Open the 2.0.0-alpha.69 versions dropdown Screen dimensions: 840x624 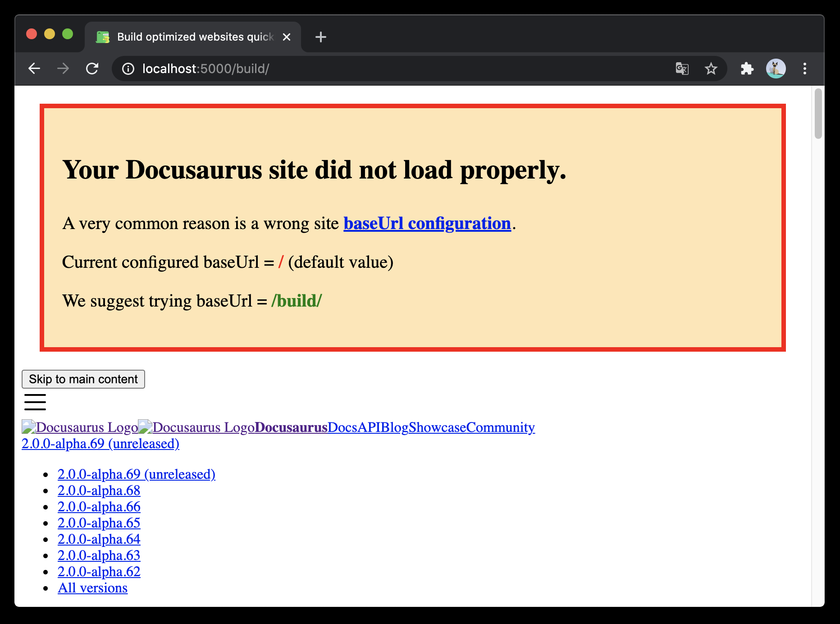(x=100, y=444)
